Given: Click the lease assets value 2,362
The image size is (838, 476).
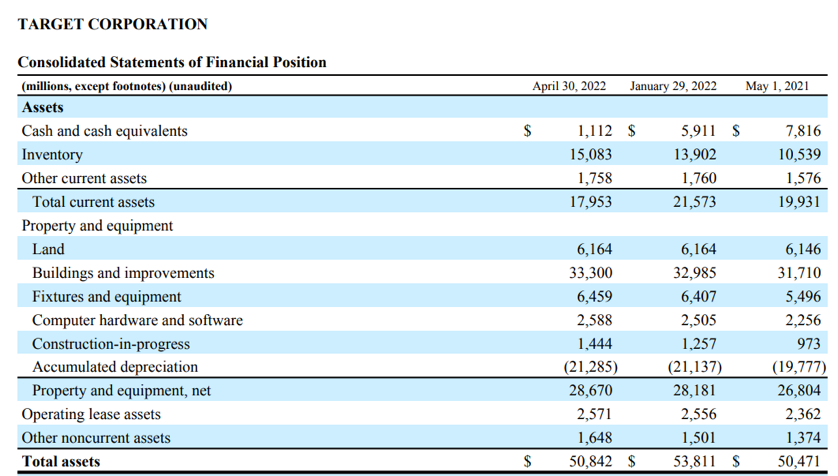Looking at the screenshot, I should 803,414.
